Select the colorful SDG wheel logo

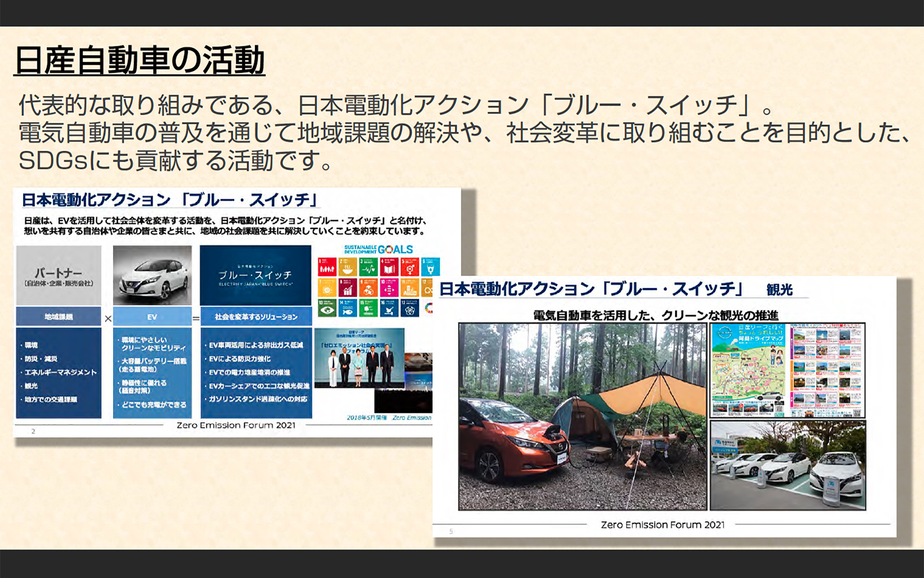tap(429, 308)
